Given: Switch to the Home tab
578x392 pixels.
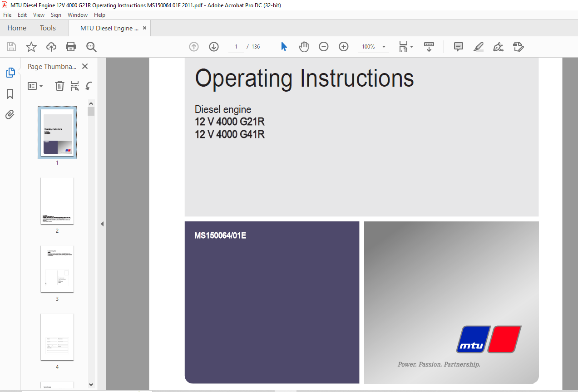Looking at the screenshot, I should click(17, 28).
